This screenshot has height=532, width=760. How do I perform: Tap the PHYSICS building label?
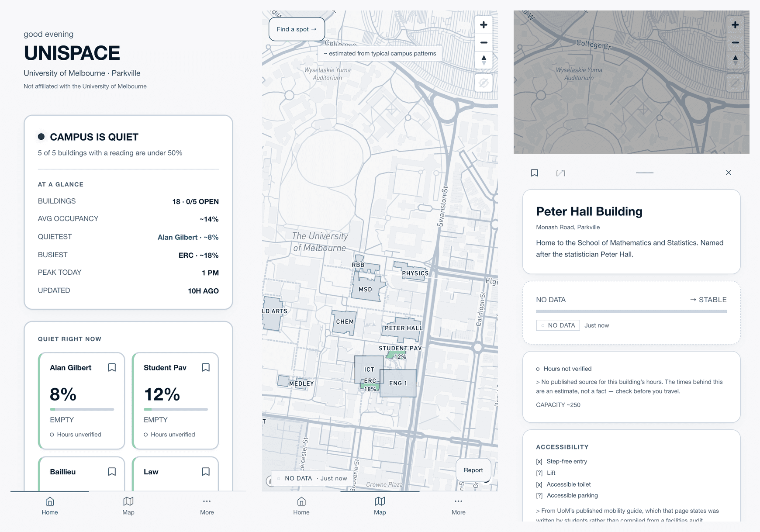click(415, 273)
